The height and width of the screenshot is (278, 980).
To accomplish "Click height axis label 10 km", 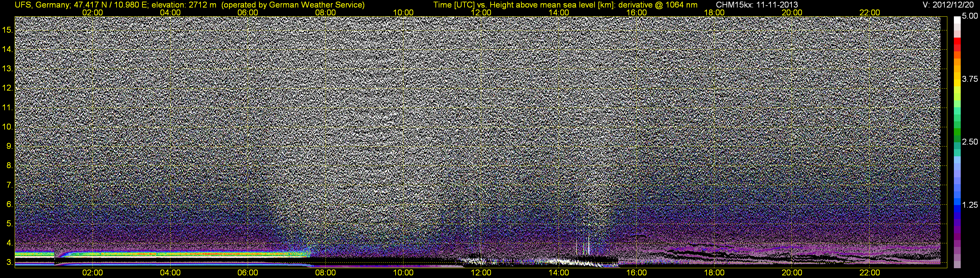I will coord(7,127).
